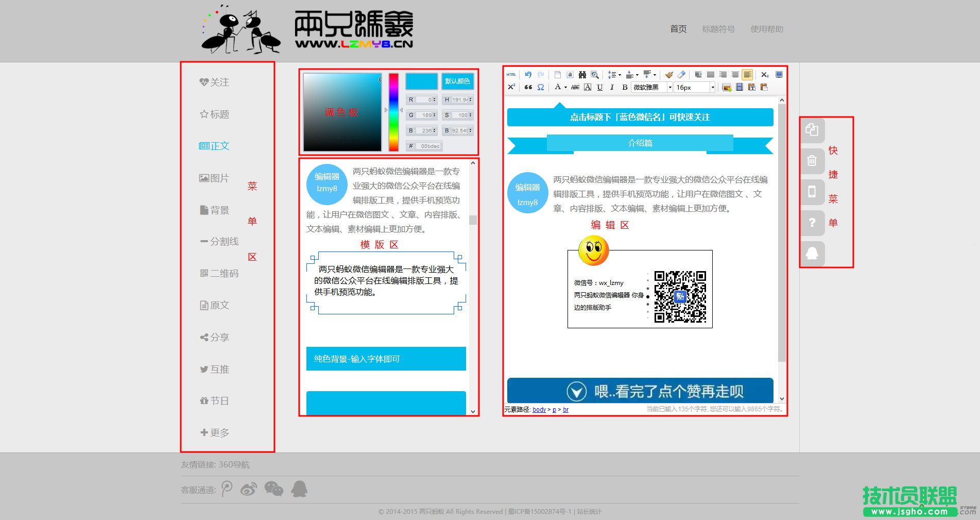Viewport: 980px width, 520px height.
Task: Toggle underline formatting in the editor
Action: point(599,87)
